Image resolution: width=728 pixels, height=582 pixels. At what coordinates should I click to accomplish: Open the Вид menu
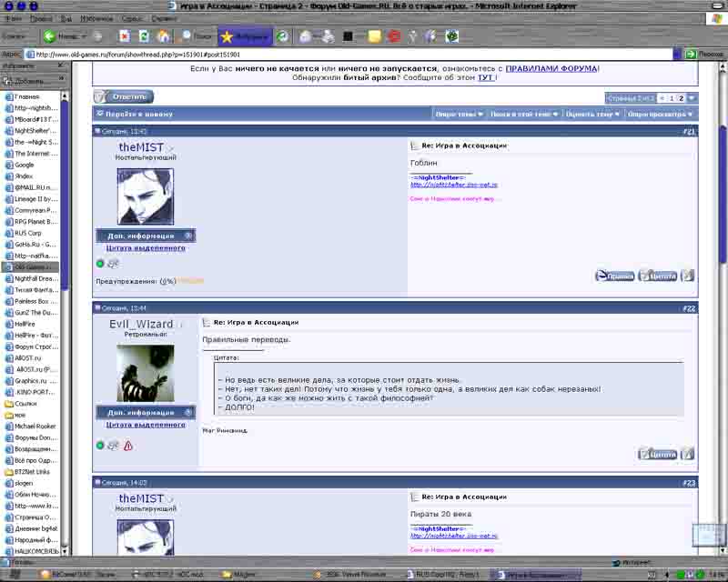click(x=66, y=18)
